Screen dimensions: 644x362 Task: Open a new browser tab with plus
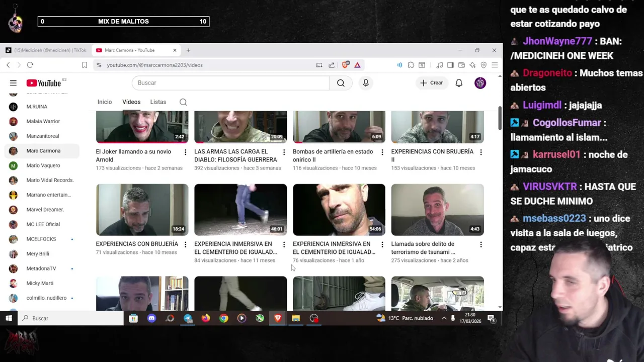(x=188, y=50)
